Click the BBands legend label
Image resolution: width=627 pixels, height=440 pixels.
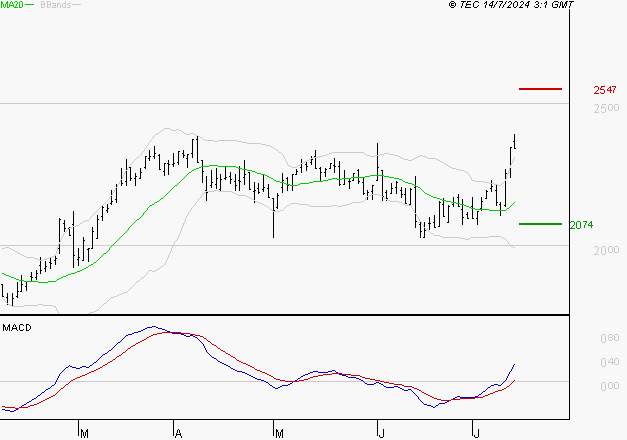click(x=56, y=5)
